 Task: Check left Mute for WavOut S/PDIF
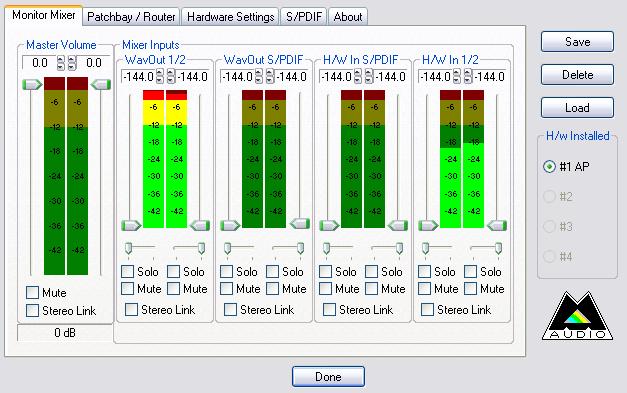[x=226, y=289]
